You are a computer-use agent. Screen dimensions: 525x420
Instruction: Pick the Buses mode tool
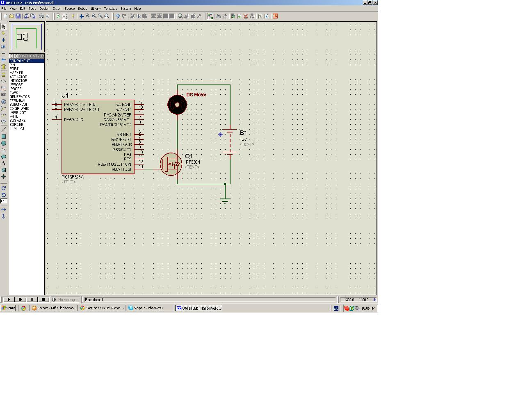point(4,60)
